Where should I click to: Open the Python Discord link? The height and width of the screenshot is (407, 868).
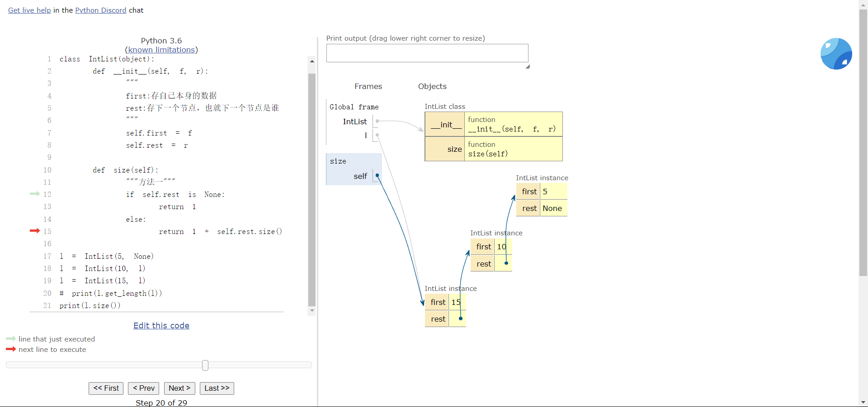click(101, 10)
